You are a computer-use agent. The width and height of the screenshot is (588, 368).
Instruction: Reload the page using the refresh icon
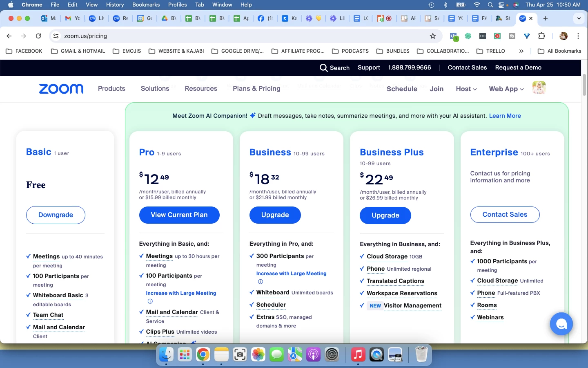click(x=38, y=36)
